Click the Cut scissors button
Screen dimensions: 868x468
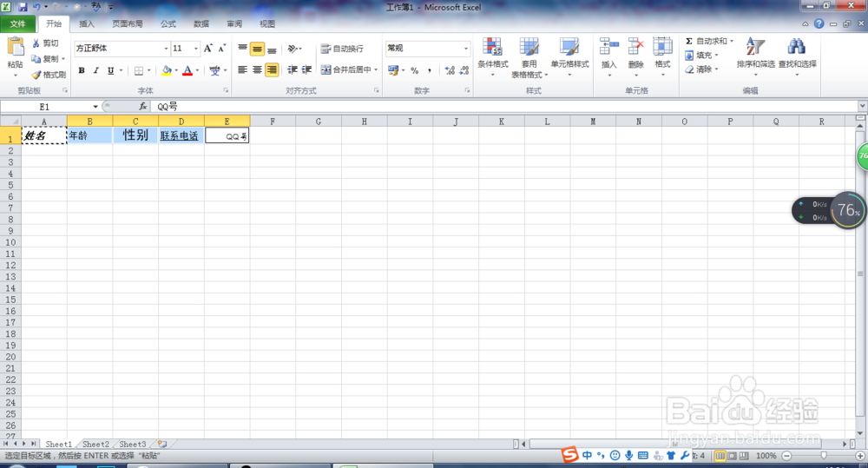click(45, 43)
